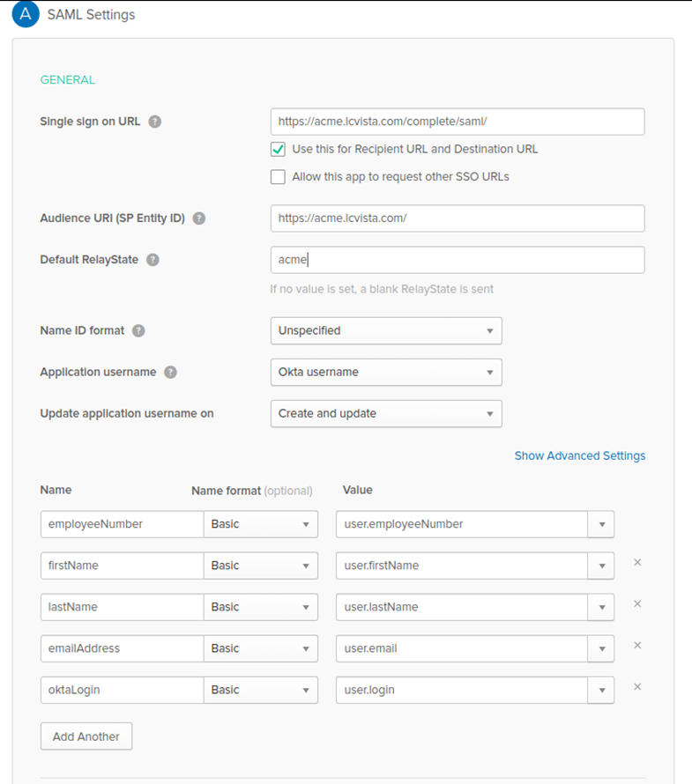Remove the firstName attribute row
692x784 pixels.
pos(637,562)
